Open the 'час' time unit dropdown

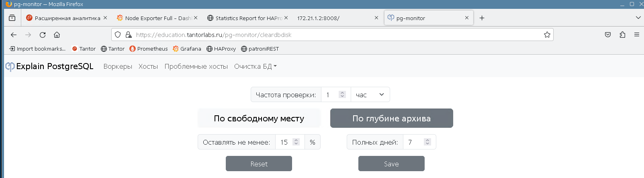point(370,95)
